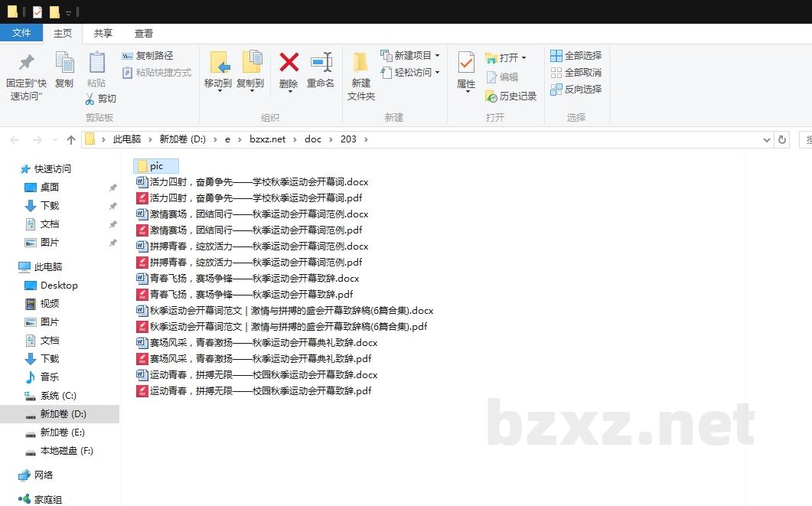The width and height of the screenshot is (812, 506).
Task: Click the Up directory arrow
Action: pos(71,139)
